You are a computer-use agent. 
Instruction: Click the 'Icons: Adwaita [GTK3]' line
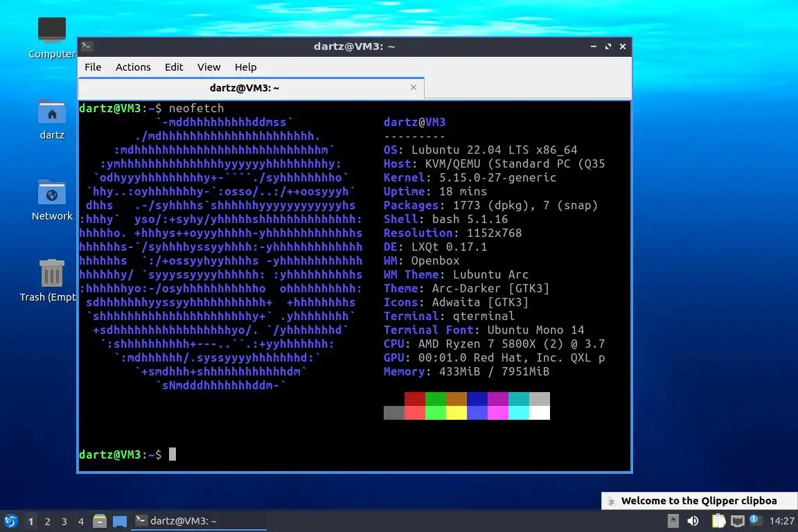click(x=456, y=302)
